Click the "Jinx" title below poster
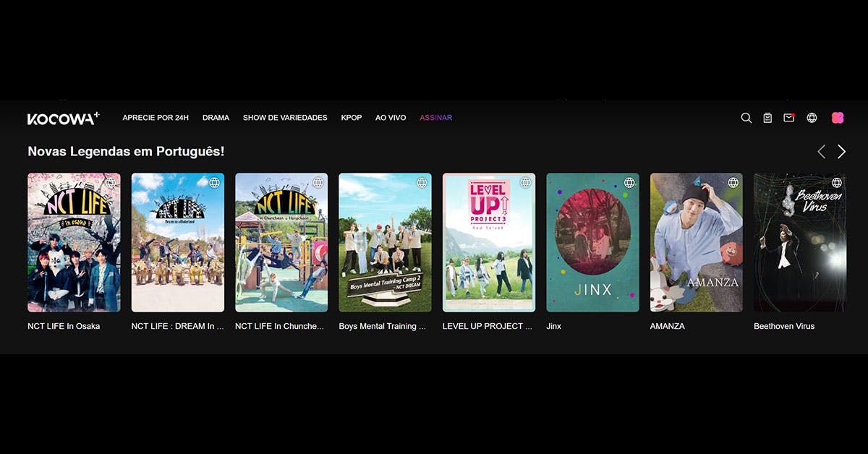This screenshot has height=454, width=868. coord(554,326)
